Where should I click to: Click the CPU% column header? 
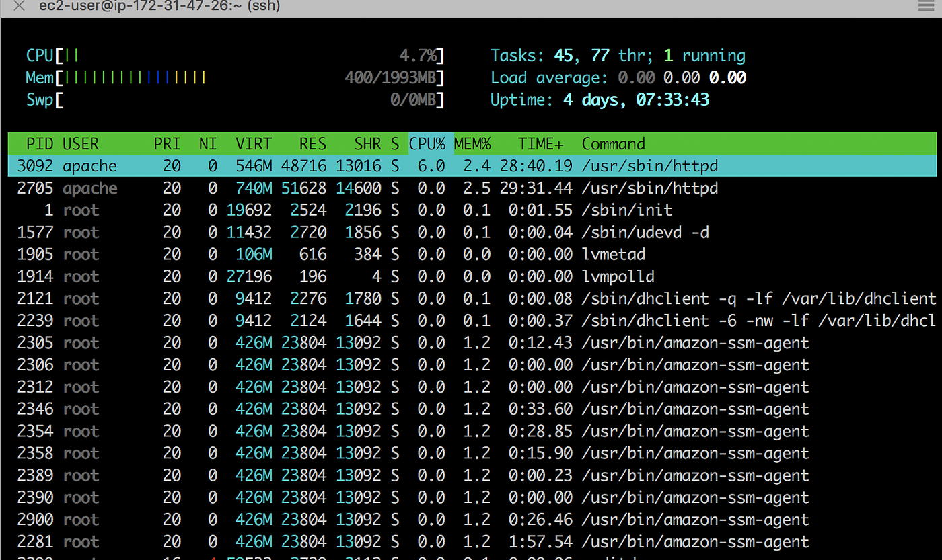427,144
